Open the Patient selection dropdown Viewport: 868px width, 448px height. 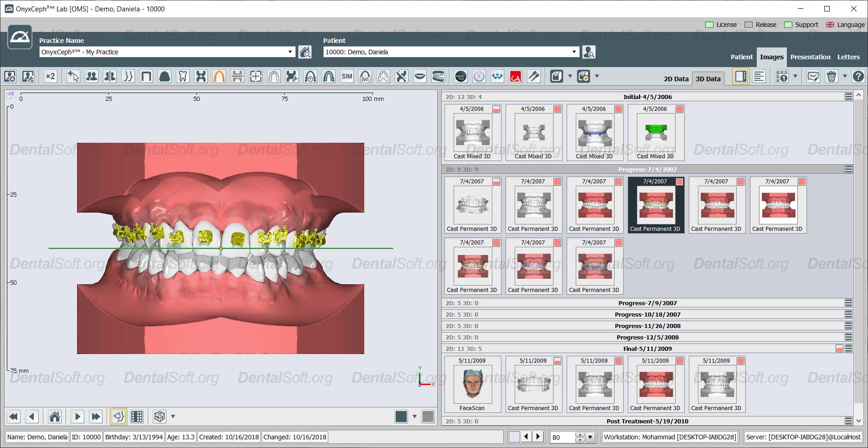tap(573, 52)
